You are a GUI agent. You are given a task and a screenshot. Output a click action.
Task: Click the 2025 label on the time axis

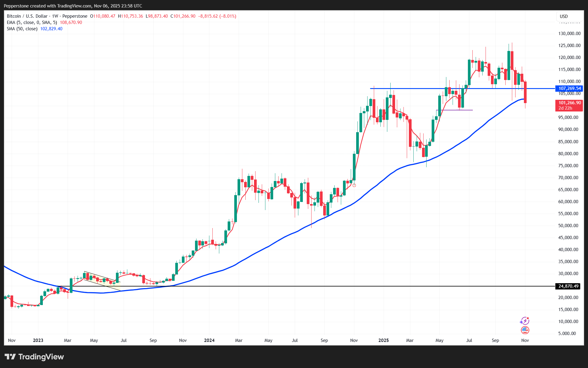[383, 340]
